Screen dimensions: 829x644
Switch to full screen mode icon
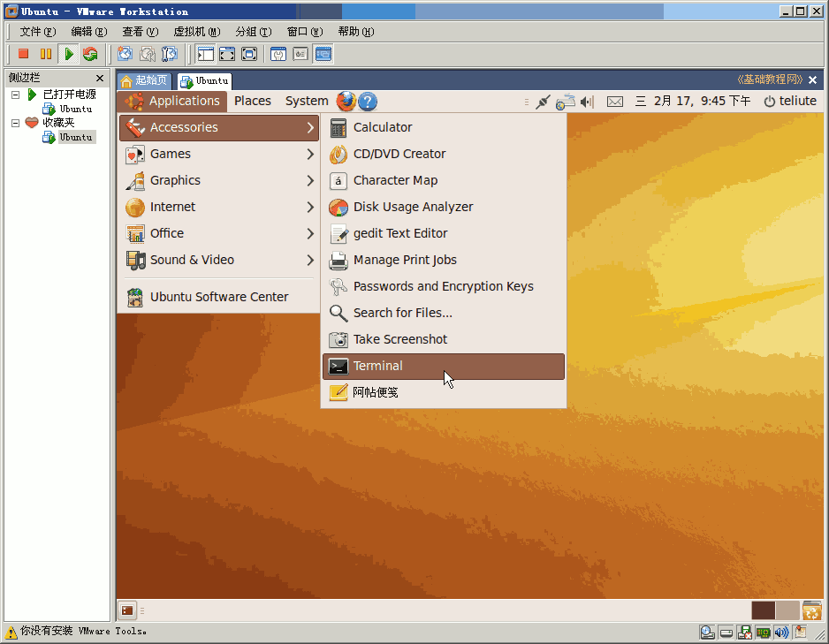pyautogui.click(x=227, y=54)
